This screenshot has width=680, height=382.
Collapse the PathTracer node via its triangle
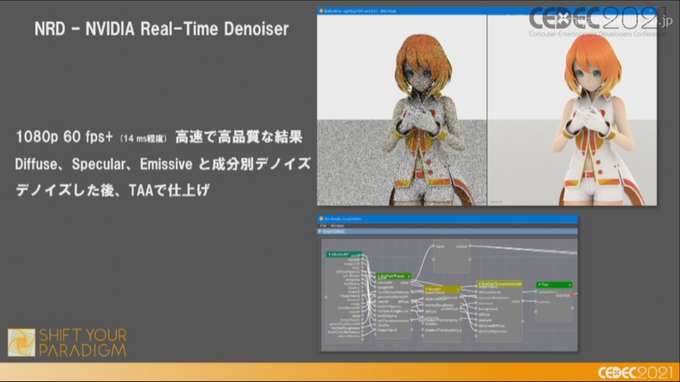379,276
